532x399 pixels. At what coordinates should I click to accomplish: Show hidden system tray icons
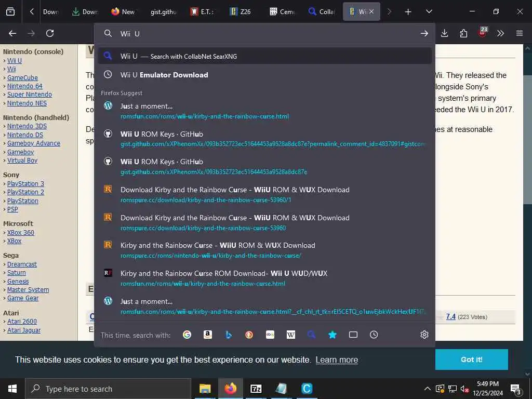[428, 389]
